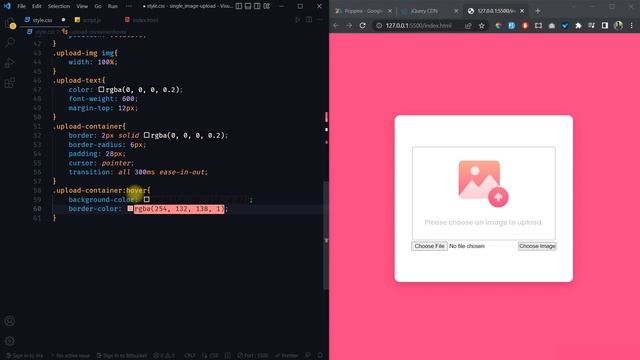The height and width of the screenshot is (360, 640).
Task: Click Chrome back arrow
Action: tap(336, 25)
